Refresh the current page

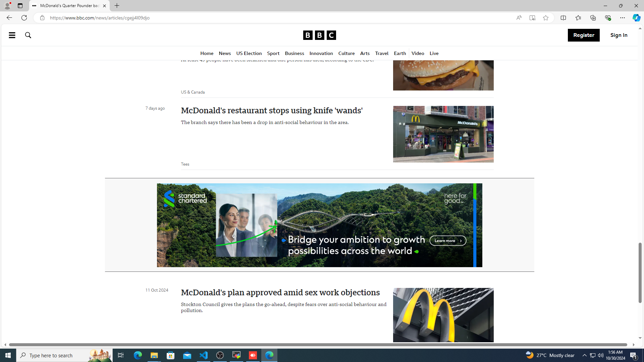(x=24, y=18)
